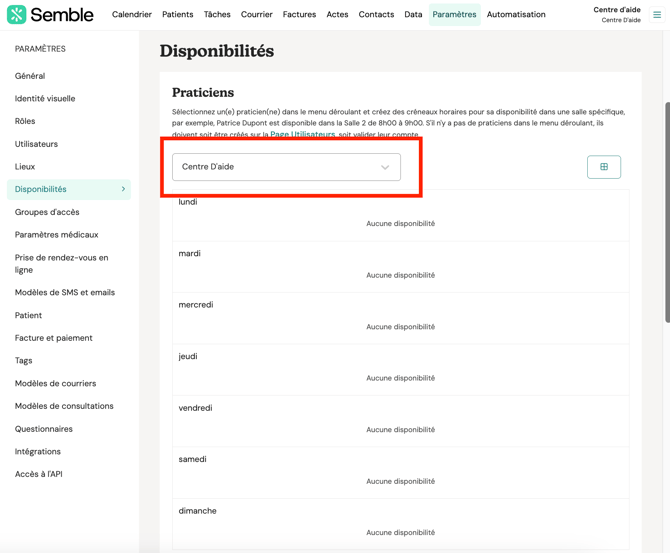Open the hamburger menu icon
Image resolution: width=670 pixels, height=553 pixels.
coord(657,15)
